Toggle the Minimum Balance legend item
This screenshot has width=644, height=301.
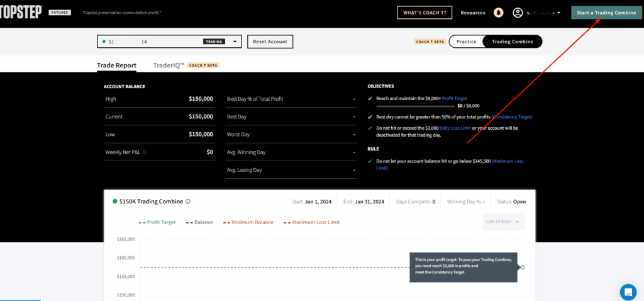(x=248, y=222)
